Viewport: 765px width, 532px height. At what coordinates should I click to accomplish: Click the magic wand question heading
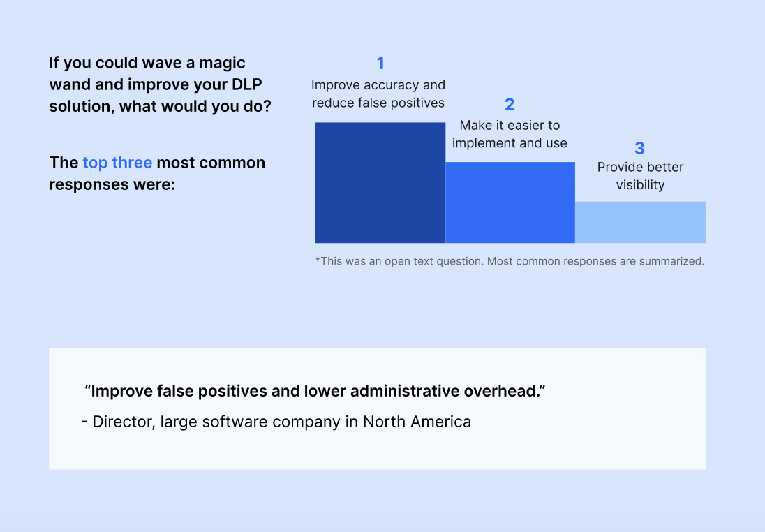coord(160,84)
